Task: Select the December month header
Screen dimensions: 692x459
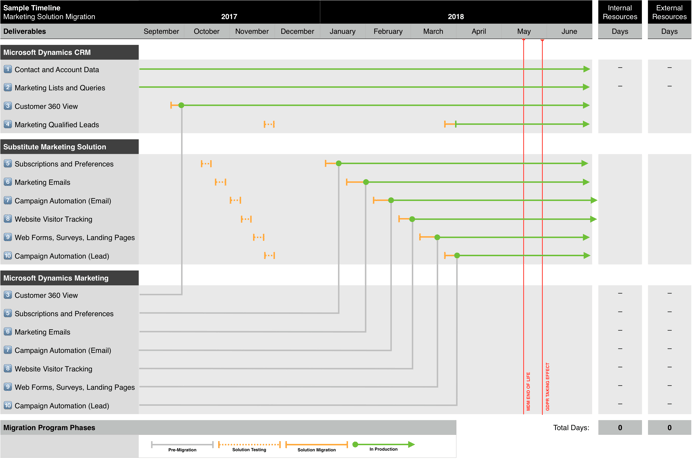Action: pos(297,31)
